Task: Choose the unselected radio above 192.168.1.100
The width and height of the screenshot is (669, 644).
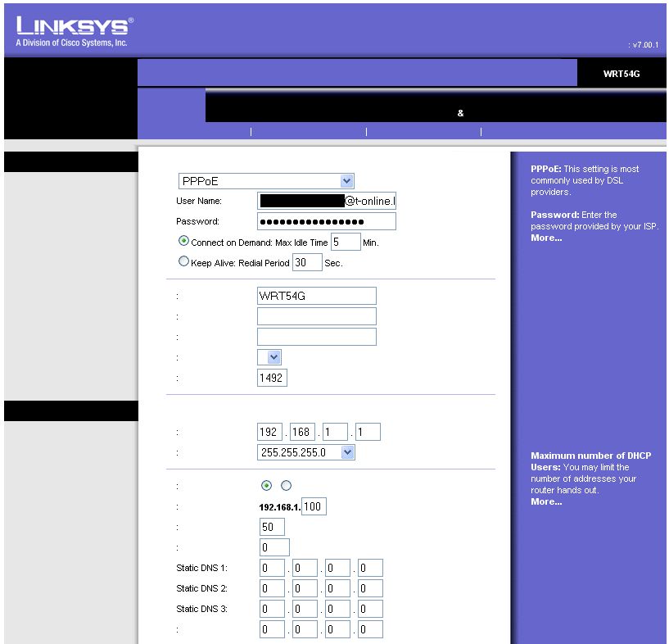Action: point(287,485)
